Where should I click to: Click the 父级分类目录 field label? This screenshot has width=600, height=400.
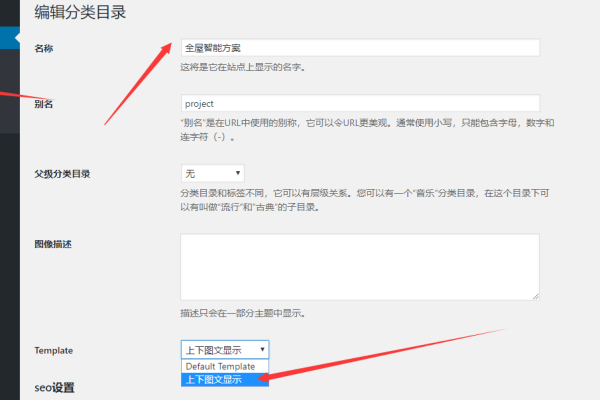pyautogui.click(x=62, y=174)
